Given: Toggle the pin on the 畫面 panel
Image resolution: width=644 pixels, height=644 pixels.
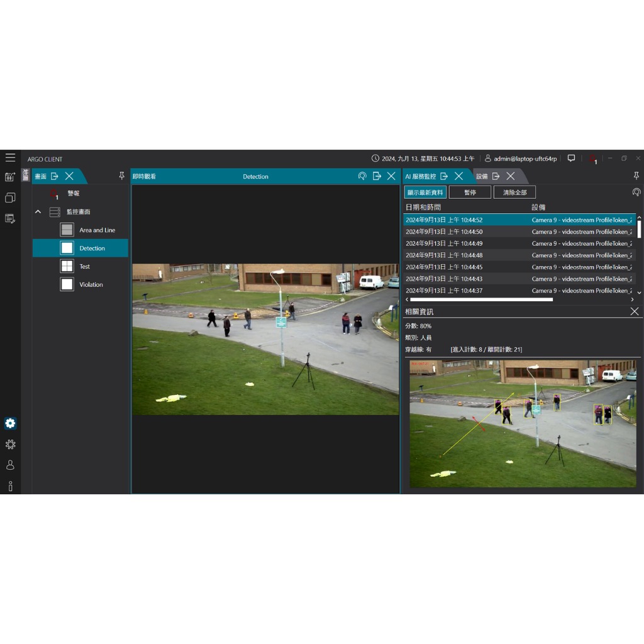Looking at the screenshot, I should point(122,176).
